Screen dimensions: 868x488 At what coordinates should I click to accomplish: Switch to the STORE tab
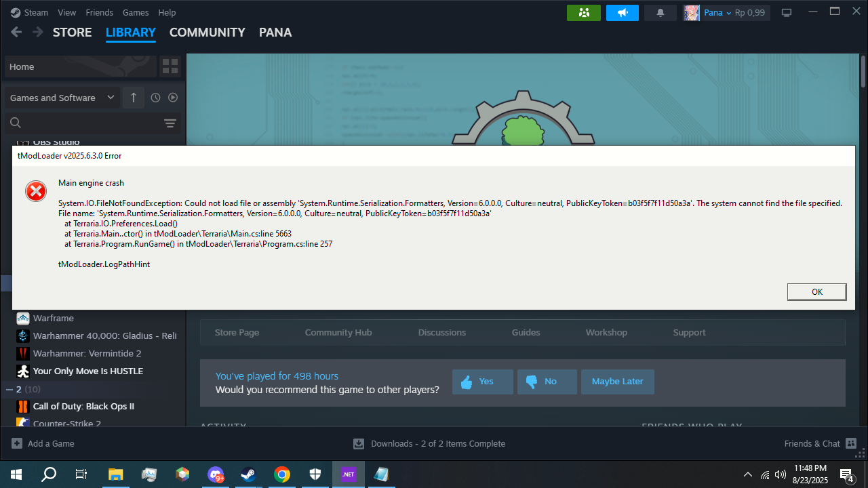73,32
